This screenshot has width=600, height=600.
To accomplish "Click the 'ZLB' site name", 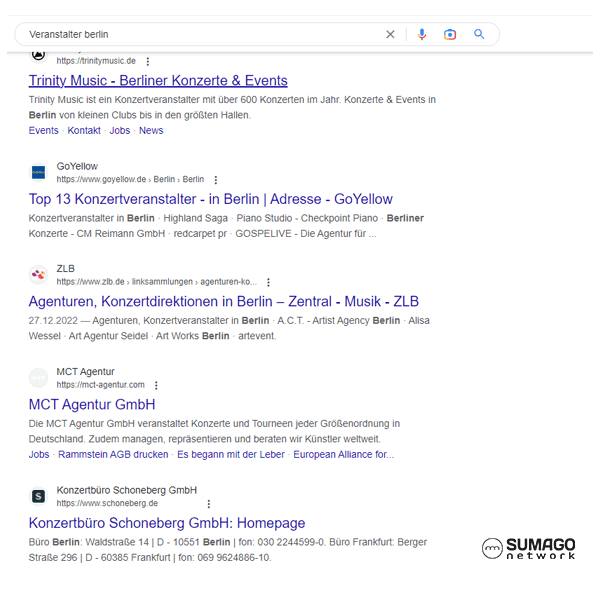I will click(x=65, y=269).
